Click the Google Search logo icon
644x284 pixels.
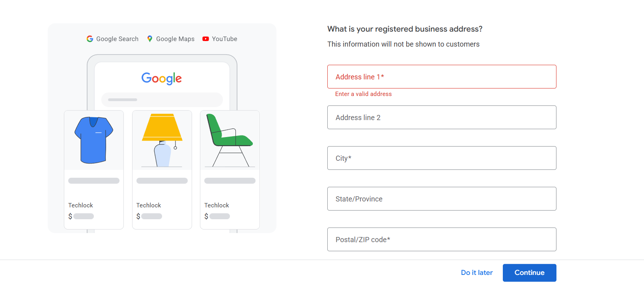[90, 39]
